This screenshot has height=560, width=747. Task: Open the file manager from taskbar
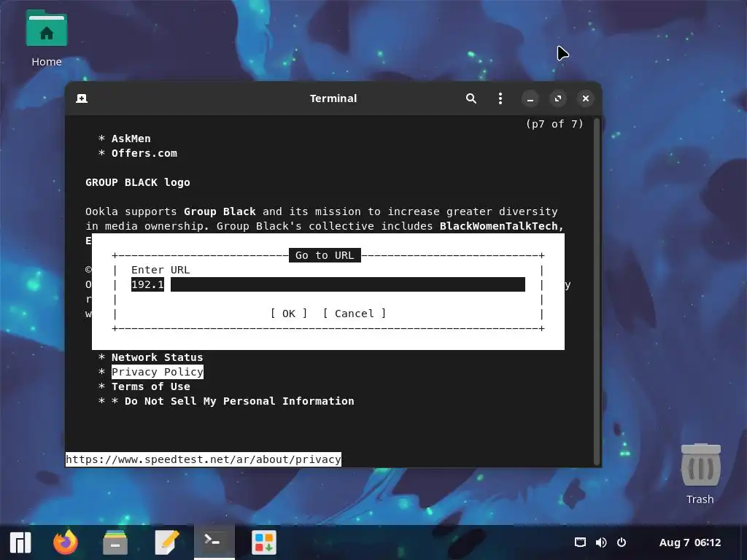coord(115,542)
